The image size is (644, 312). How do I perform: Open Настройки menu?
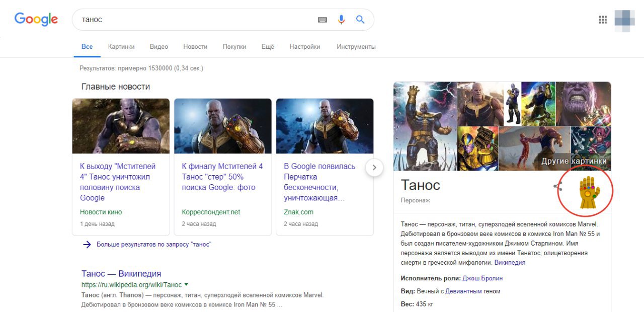[305, 47]
